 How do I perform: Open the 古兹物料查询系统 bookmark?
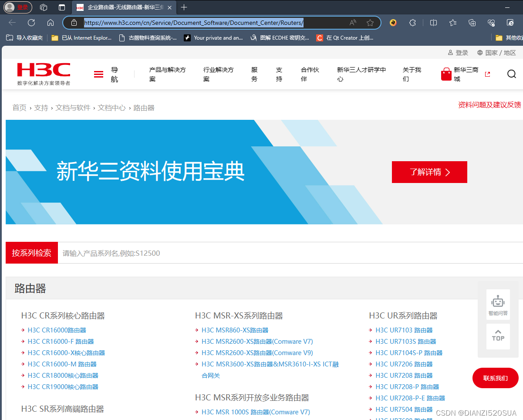(148, 38)
